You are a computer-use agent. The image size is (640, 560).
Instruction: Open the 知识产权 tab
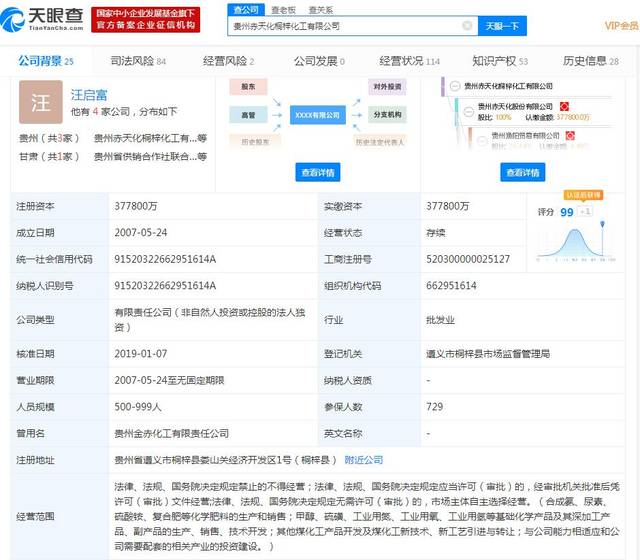[x=500, y=61]
